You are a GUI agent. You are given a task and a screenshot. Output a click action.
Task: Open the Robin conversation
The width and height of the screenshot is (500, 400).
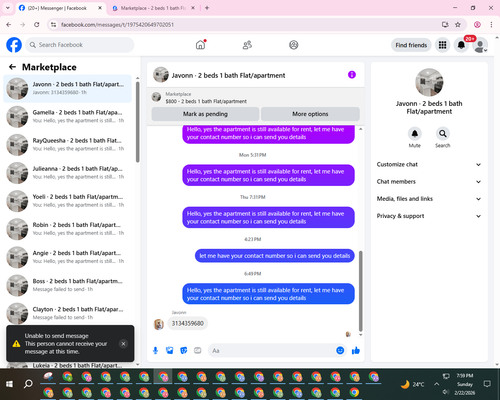coord(68,229)
